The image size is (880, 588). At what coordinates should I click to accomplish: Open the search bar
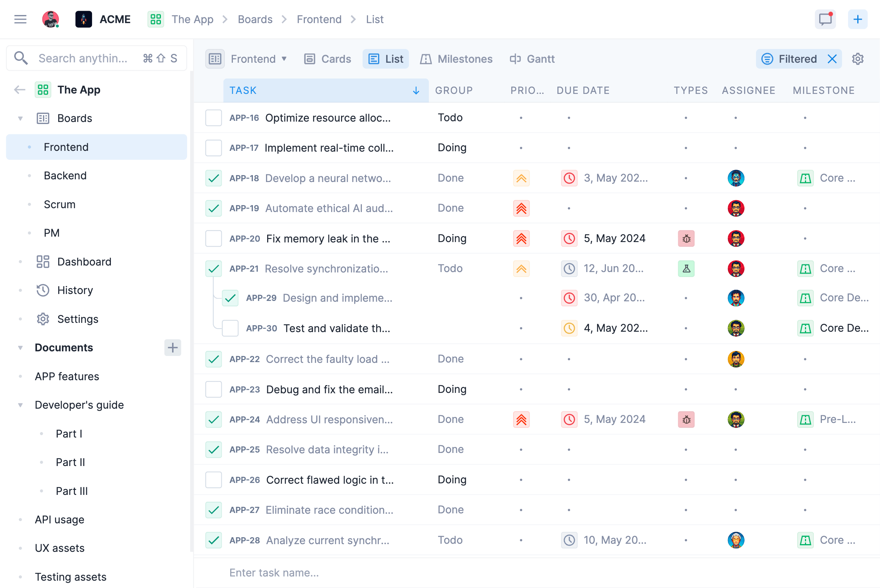click(85, 58)
